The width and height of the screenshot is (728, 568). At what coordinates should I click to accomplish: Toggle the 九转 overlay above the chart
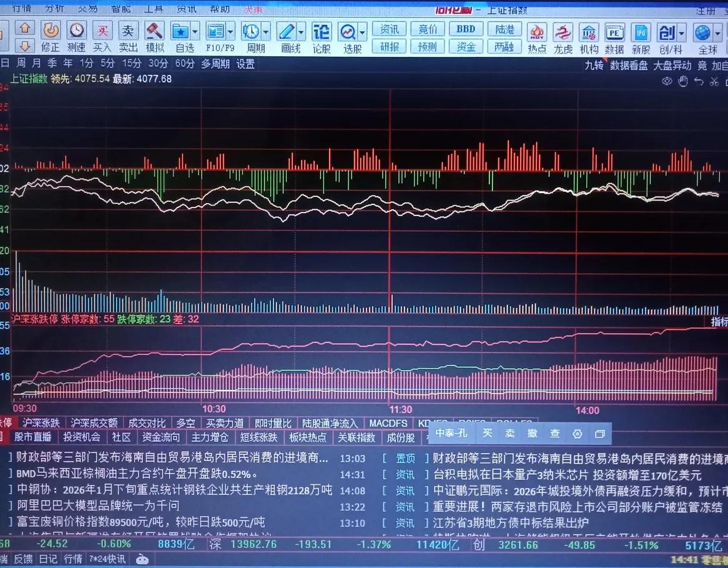[x=593, y=65]
